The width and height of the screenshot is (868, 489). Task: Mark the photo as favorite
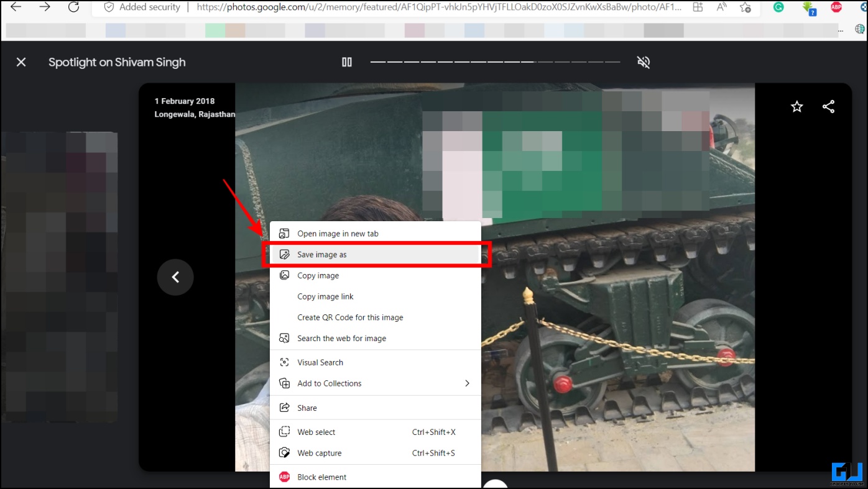click(796, 106)
